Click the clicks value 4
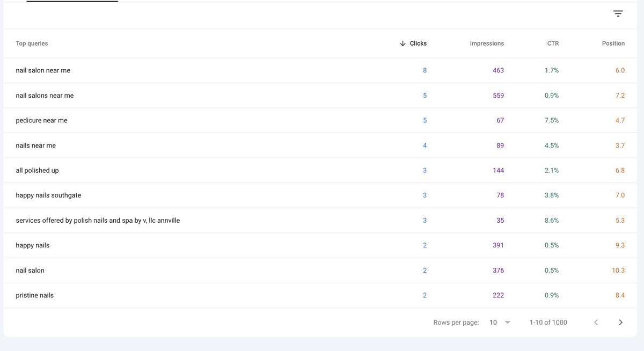Image resolution: width=644 pixels, height=351 pixels. click(425, 145)
